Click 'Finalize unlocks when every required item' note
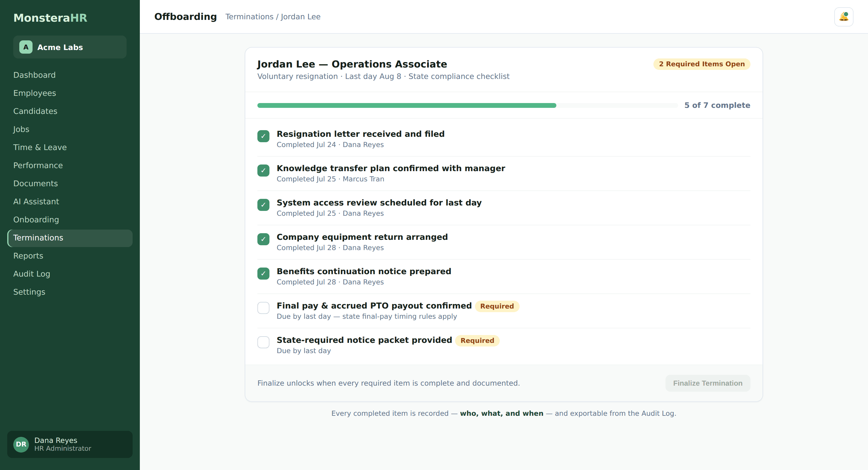868x470 pixels. click(x=388, y=383)
